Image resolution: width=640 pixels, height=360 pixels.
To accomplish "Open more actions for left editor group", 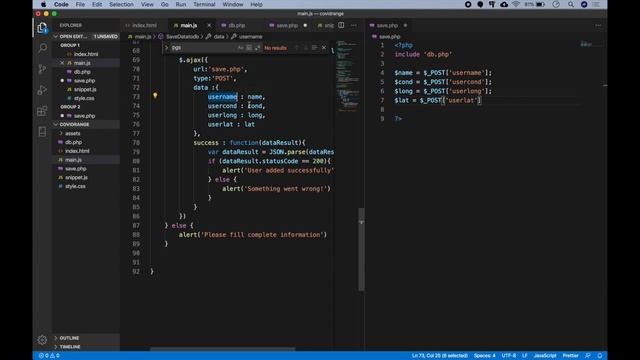I will [353, 25].
